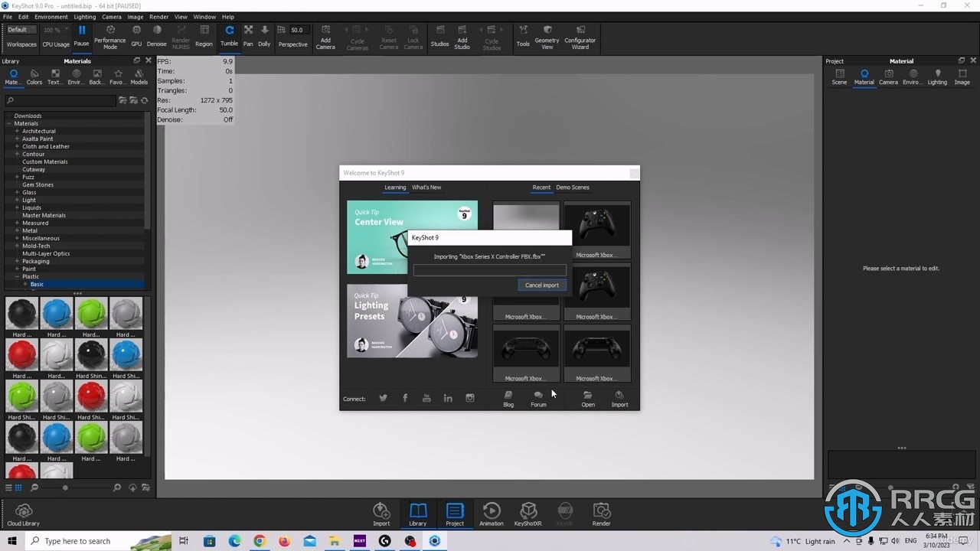Switch to Colors library tab
980x551 pixels.
click(x=34, y=77)
